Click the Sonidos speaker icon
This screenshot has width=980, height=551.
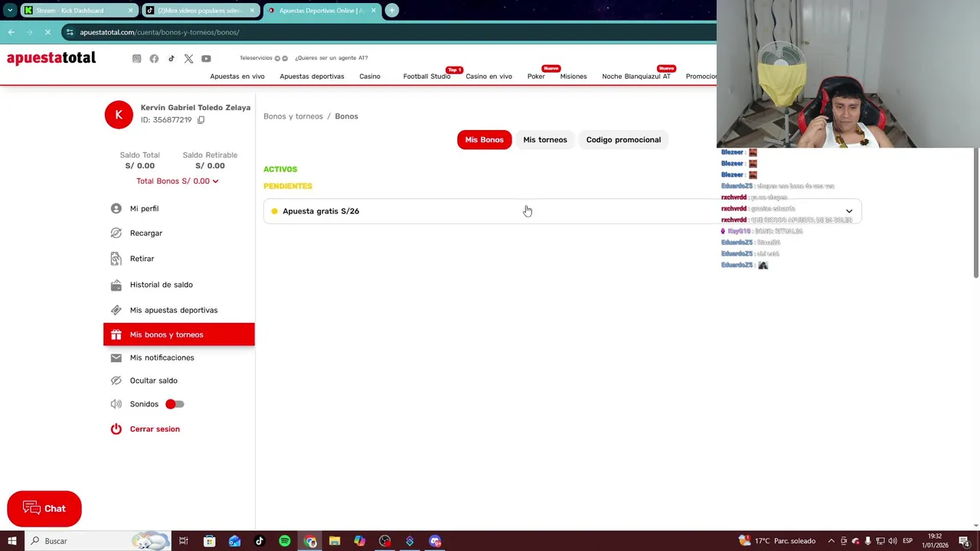pos(116,404)
